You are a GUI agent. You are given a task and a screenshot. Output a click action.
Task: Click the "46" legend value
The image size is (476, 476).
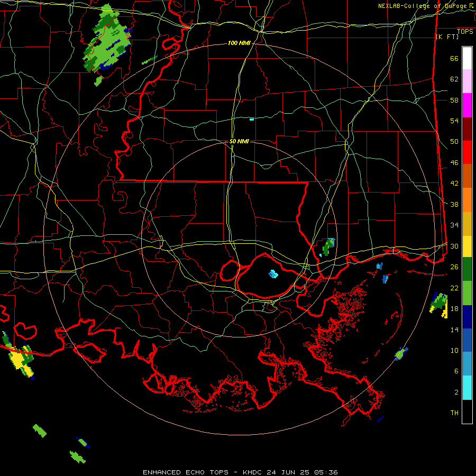tap(454, 163)
